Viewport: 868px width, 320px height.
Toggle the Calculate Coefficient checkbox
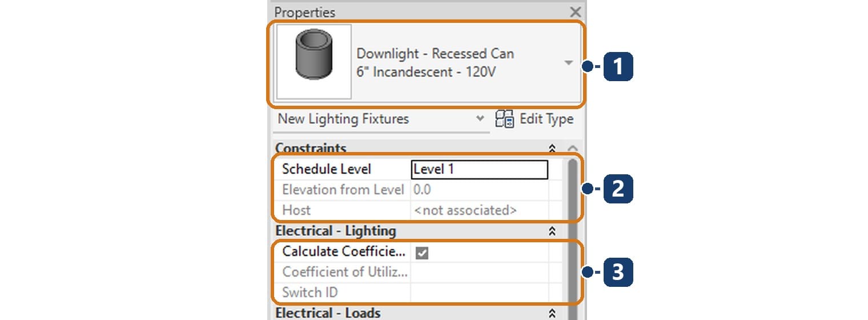[x=422, y=252]
